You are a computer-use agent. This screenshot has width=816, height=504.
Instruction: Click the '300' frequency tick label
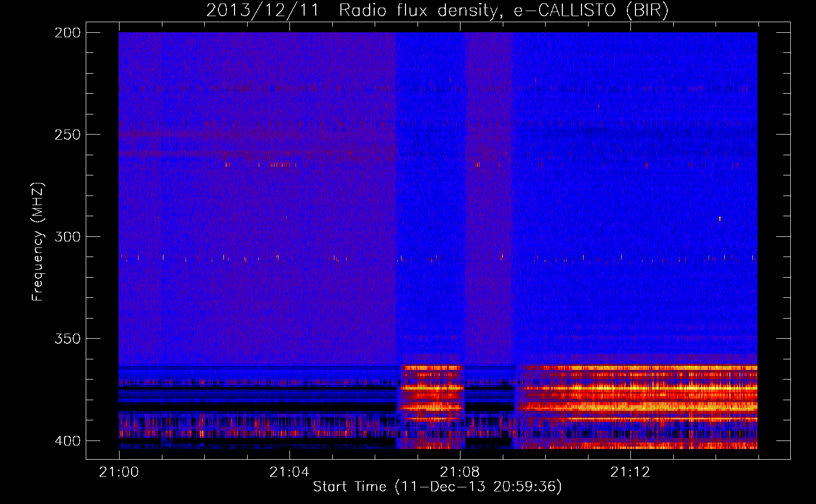68,237
